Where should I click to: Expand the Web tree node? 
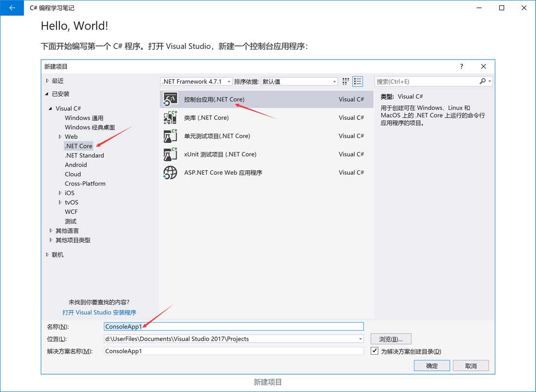point(60,136)
